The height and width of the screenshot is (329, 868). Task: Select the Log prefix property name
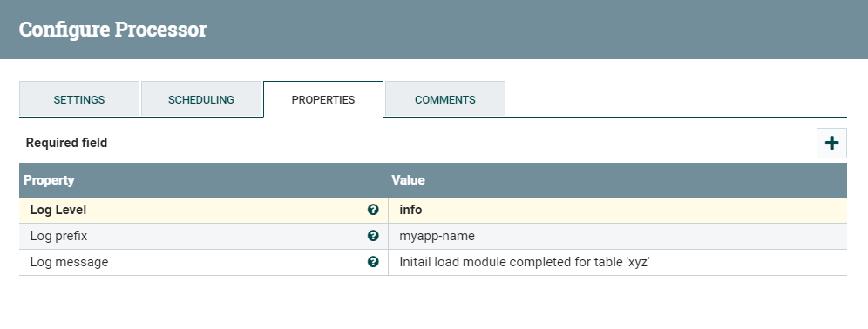(58, 236)
